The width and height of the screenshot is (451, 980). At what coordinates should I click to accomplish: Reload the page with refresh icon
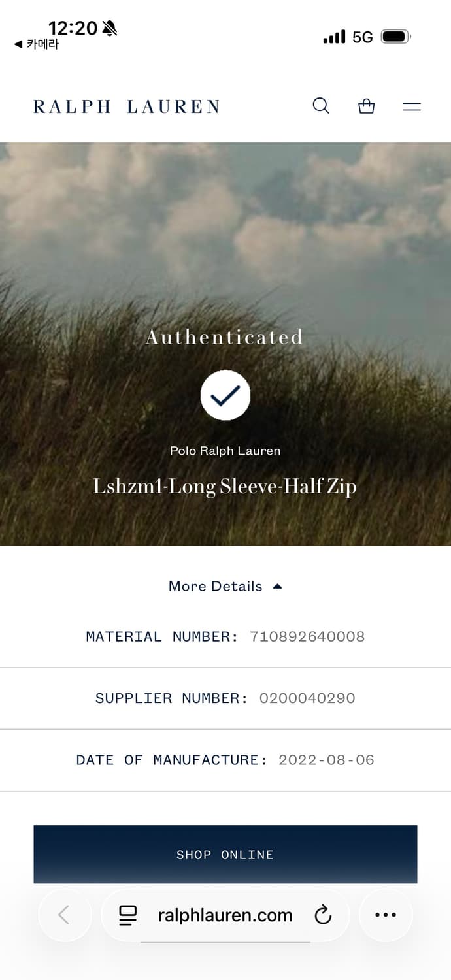point(323,915)
